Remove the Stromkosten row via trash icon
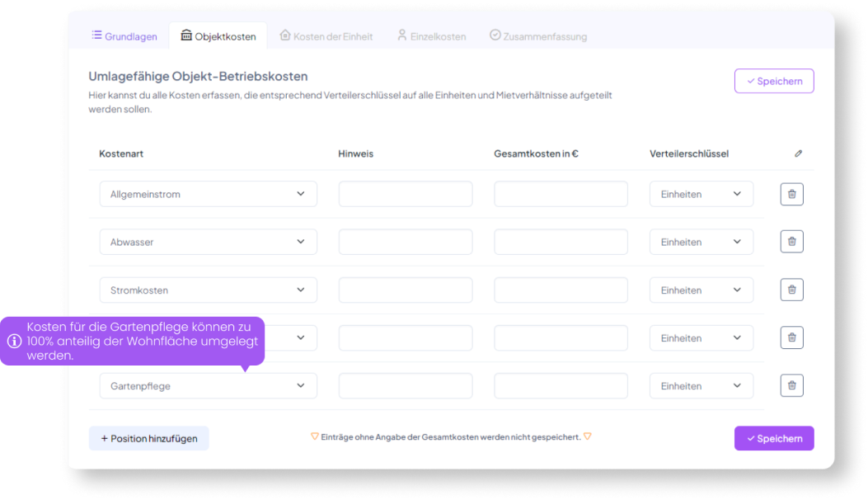 pyautogui.click(x=791, y=290)
